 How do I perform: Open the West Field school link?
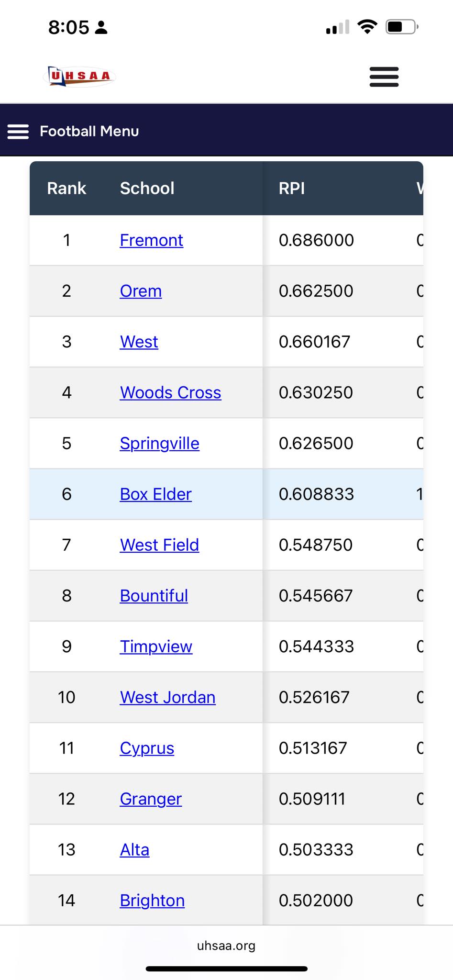(159, 545)
